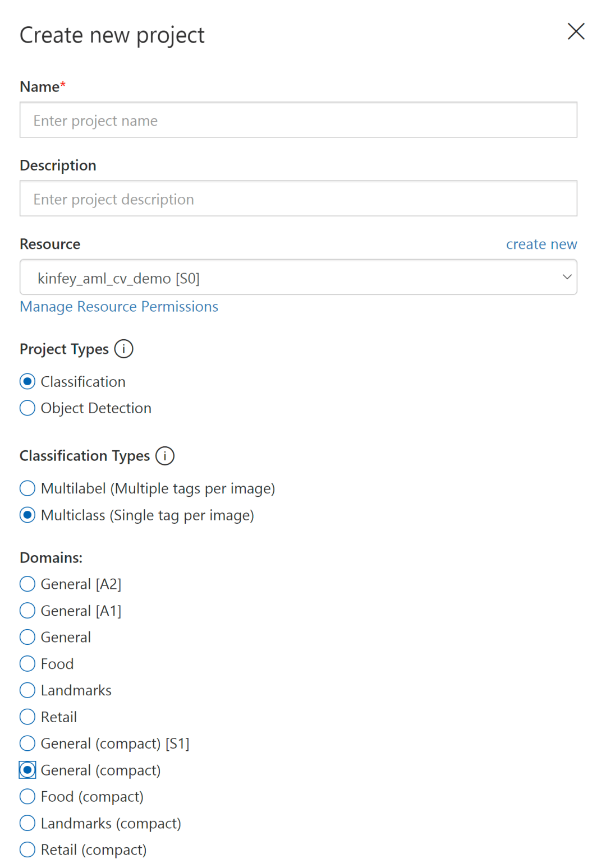Pick the Landmarks domain option
Image resolution: width=606 pixels, height=868 pixels.
[27, 690]
